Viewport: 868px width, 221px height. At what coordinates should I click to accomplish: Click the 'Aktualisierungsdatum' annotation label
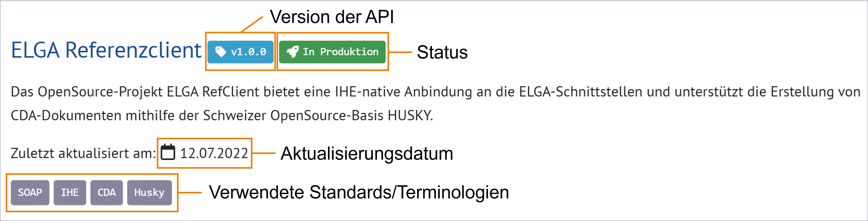point(367,153)
